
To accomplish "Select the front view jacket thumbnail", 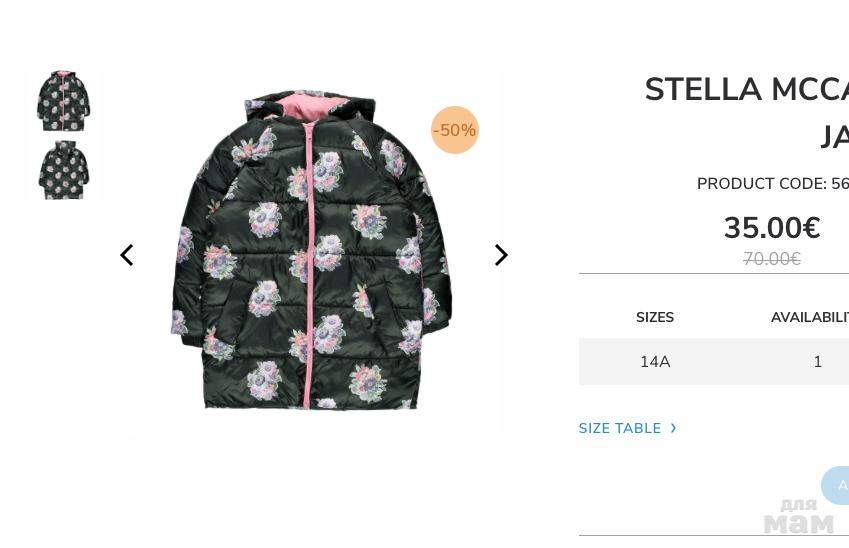I will click(x=63, y=101).
